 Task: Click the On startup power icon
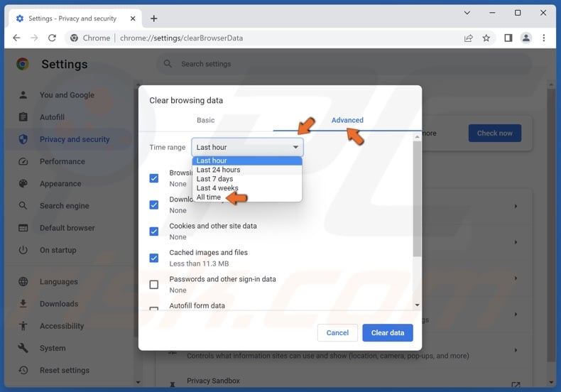pyautogui.click(x=23, y=250)
